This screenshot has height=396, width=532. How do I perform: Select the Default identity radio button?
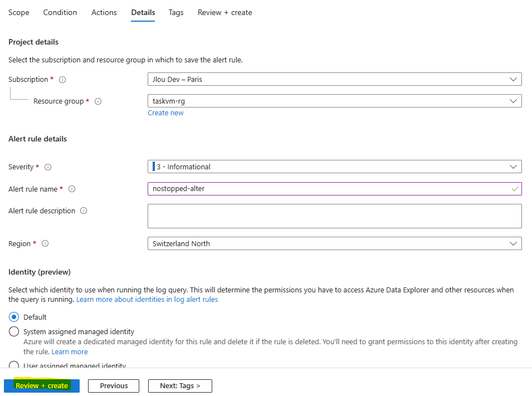point(14,317)
